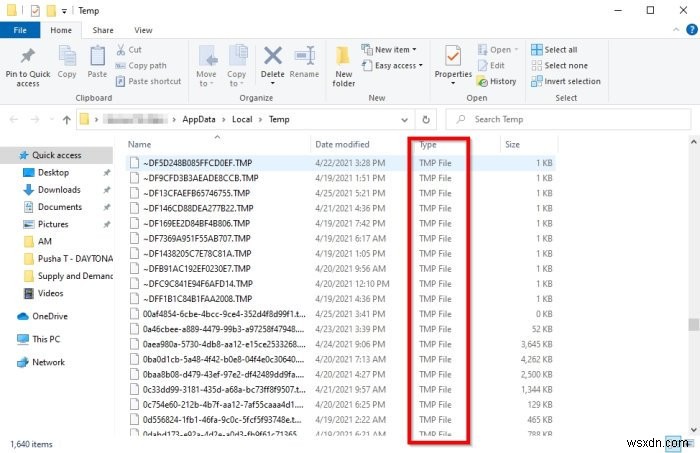Open the Copy to menu
The width and height of the screenshot is (700, 453).
click(237, 66)
